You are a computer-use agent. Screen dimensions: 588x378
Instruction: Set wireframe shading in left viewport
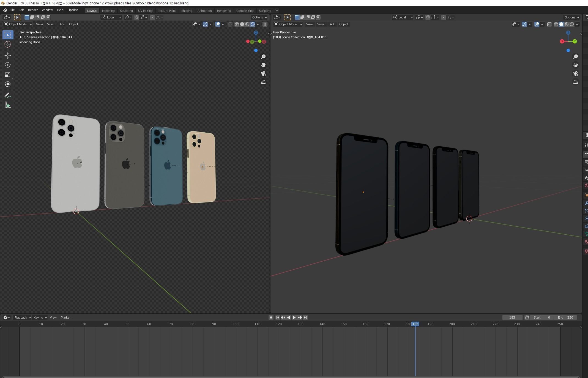237,24
